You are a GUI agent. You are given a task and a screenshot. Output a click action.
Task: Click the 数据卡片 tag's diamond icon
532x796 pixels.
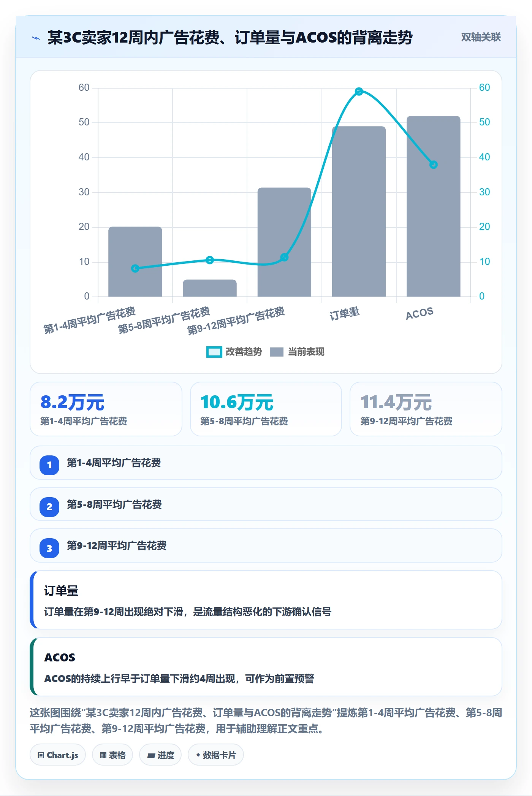pyautogui.click(x=198, y=755)
